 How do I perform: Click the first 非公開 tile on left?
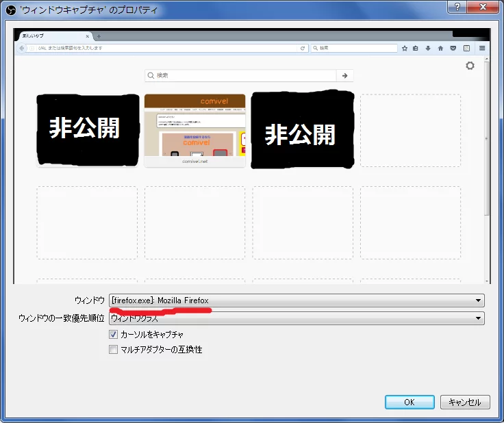point(88,130)
